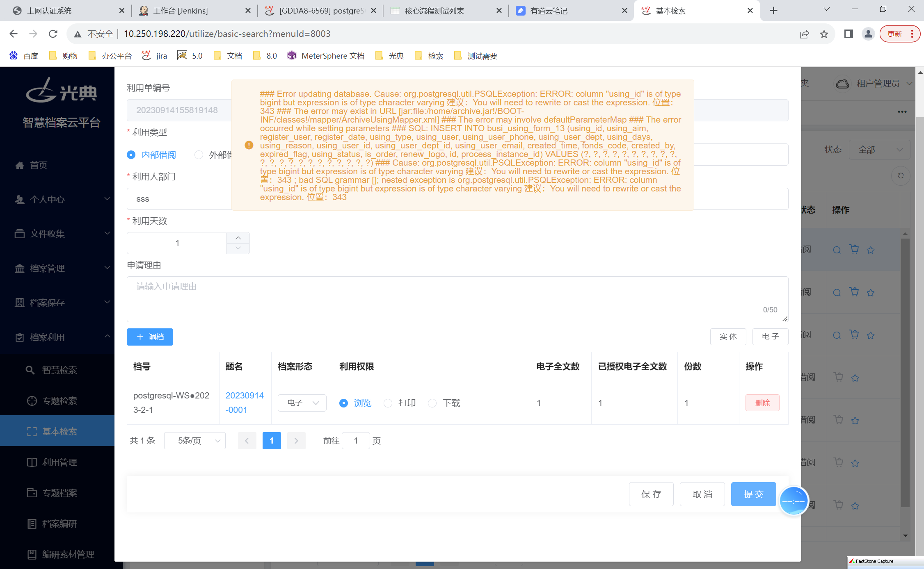Click the 删除 button in the table row
This screenshot has width=924, height=569.
(x=762, y=403)
